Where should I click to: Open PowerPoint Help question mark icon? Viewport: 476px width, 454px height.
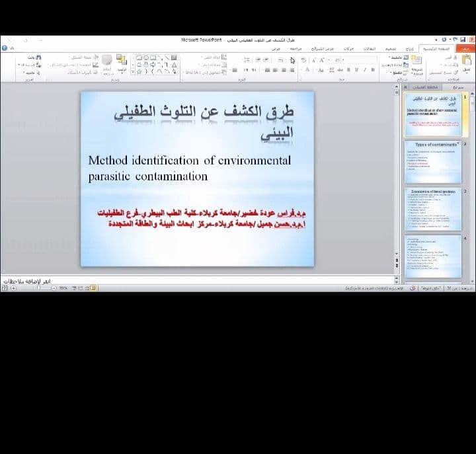(5, 48)
